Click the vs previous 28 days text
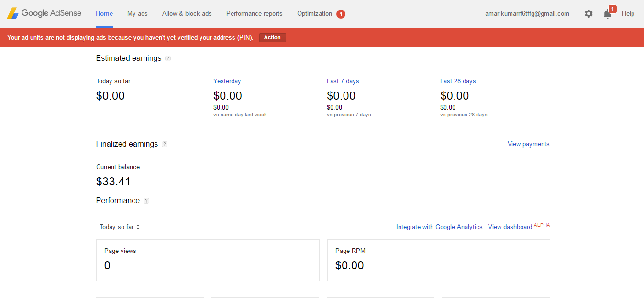The height and width of the screenshot is (298, 644). 464,115
